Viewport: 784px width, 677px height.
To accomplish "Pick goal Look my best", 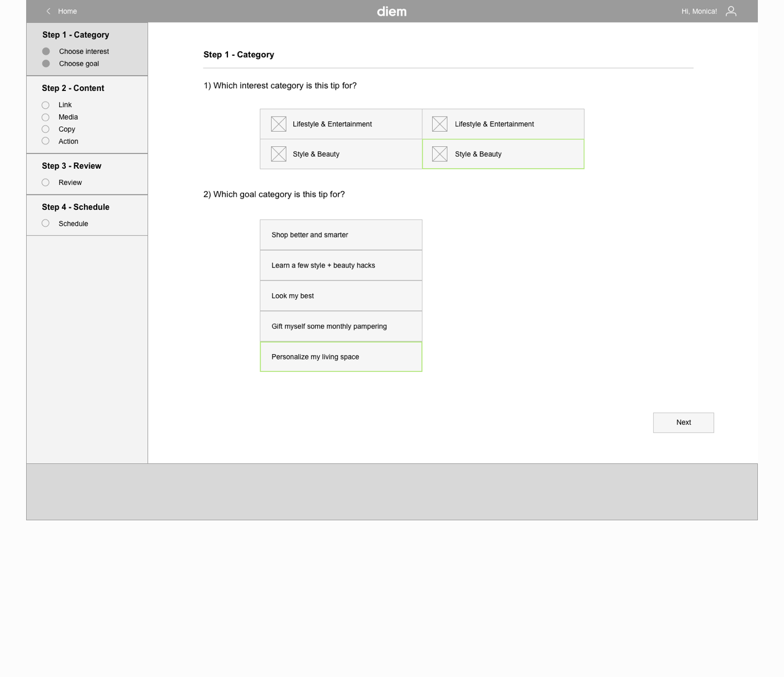I will [x=341, y=296].
